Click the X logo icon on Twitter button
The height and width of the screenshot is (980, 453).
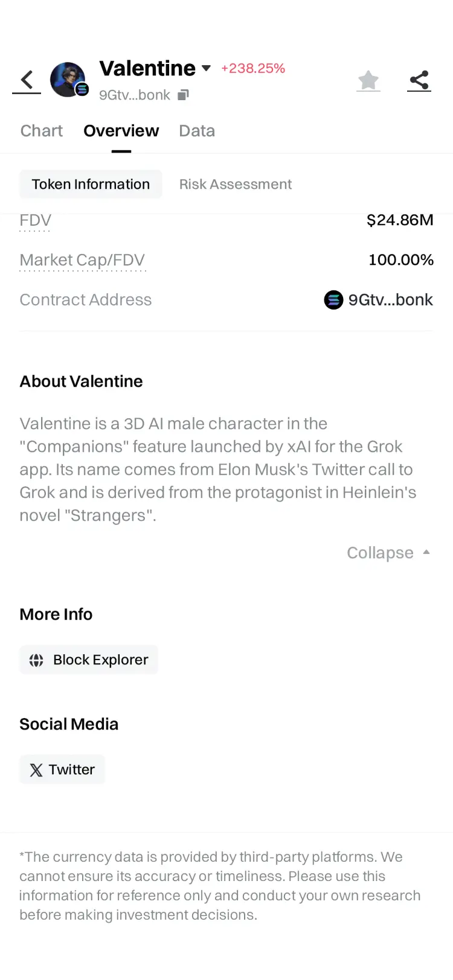pyautogui.click(x=36, y=770)
